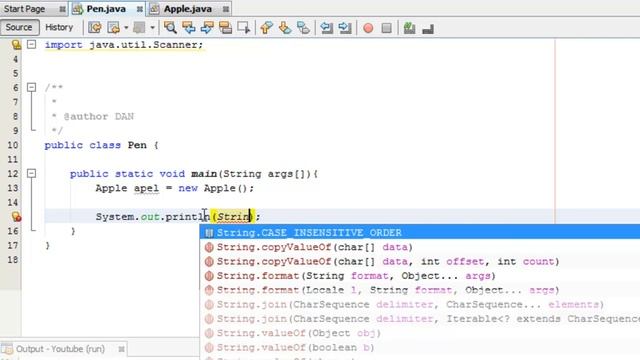
Task: Click line number 10 in the gutter
Action: [13, 145]
